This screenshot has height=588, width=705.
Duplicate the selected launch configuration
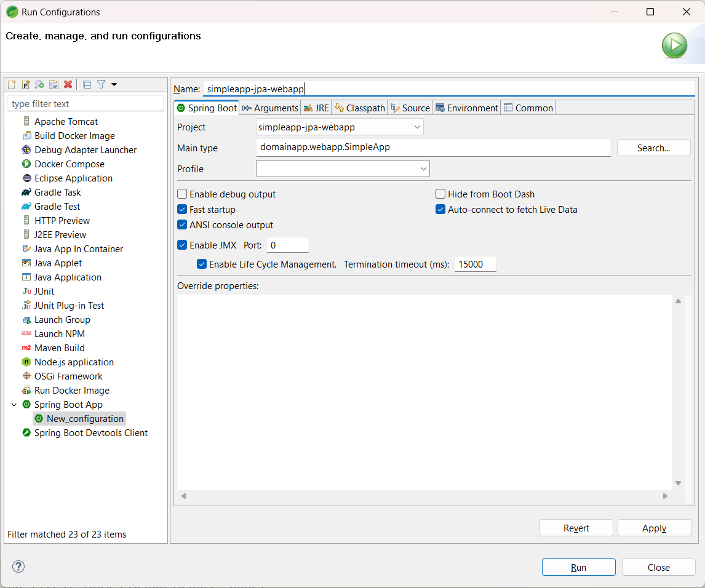pyautogui.click(x=54, y=84)
